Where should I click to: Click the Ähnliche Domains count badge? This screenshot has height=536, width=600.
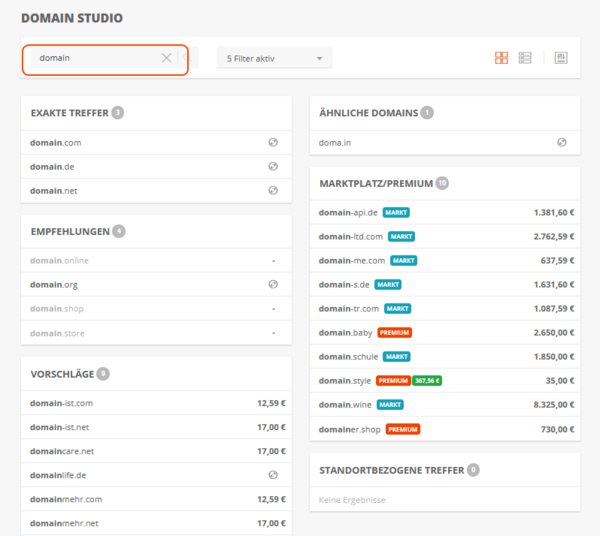coord(427,112)
